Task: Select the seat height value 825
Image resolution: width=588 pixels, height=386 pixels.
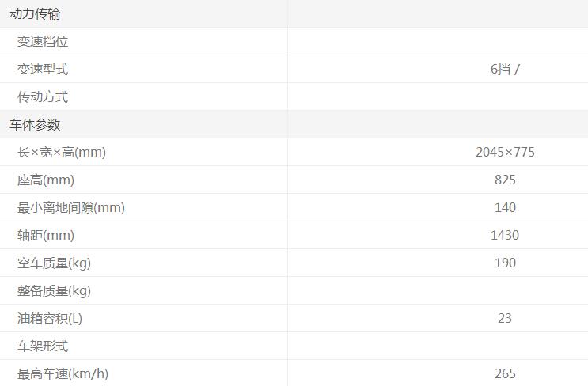Action: (505, 180)
